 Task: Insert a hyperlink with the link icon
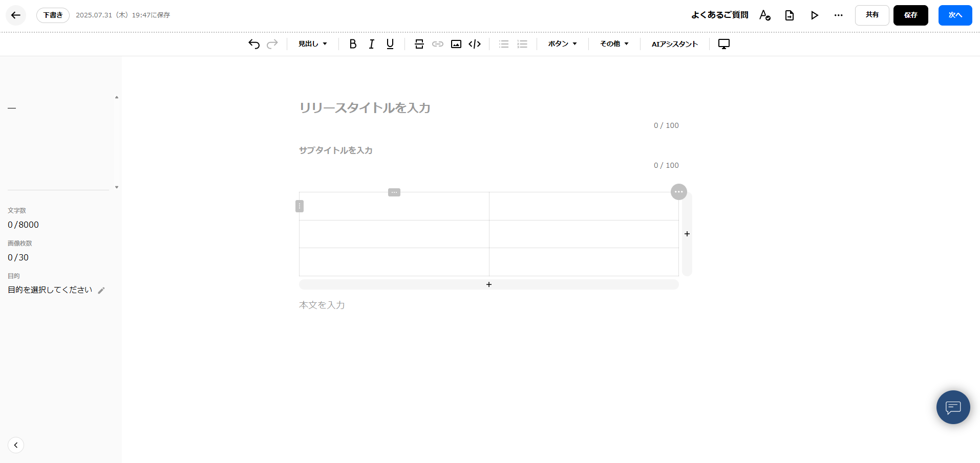pos(437,44)
